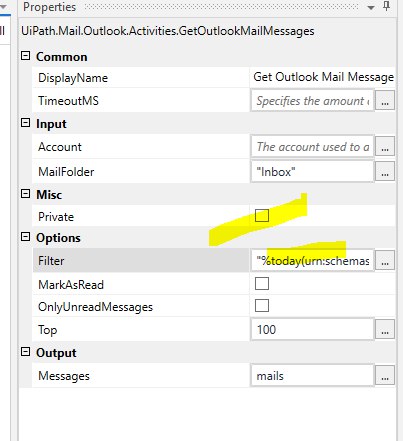Open expression editor for Messages
Screen dimensions: 403x441
pos(385,376)
